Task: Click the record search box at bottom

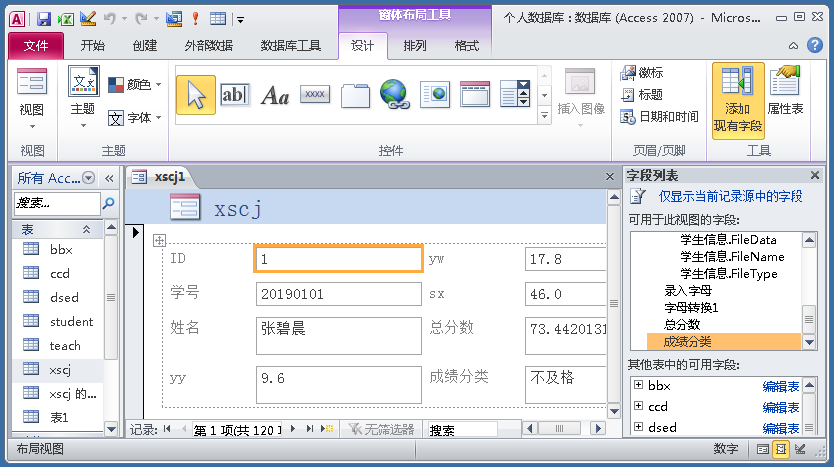Action: [x=462, y=430]
